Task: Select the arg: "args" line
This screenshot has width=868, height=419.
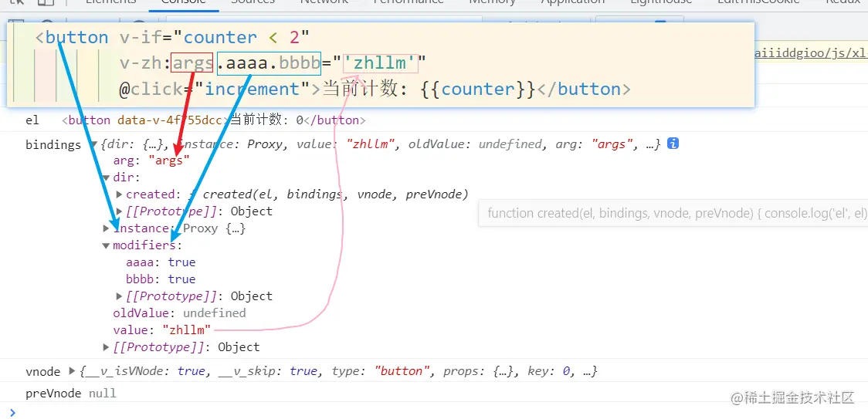Action: pos(151,161)
